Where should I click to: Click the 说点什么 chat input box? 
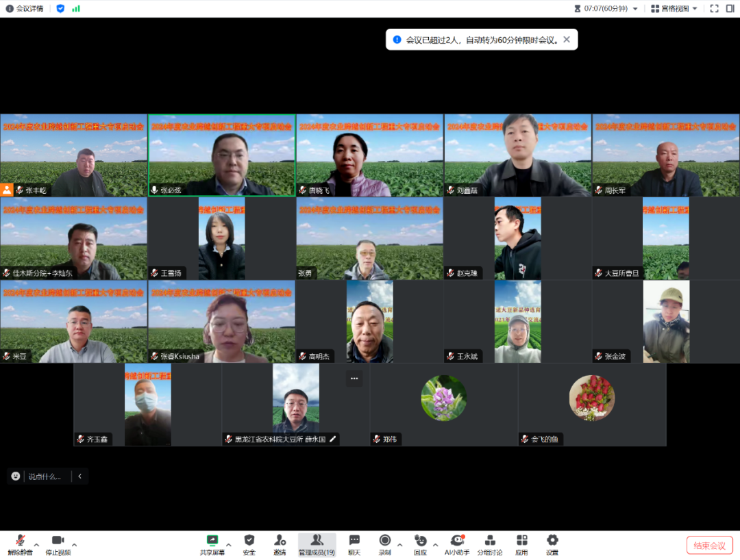pyautogui.click(x=44, y=476)
